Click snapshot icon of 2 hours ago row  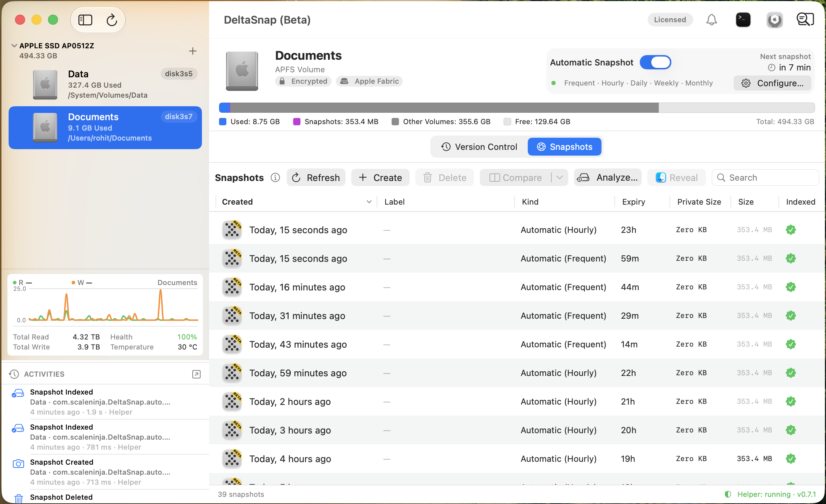point(232,401)
